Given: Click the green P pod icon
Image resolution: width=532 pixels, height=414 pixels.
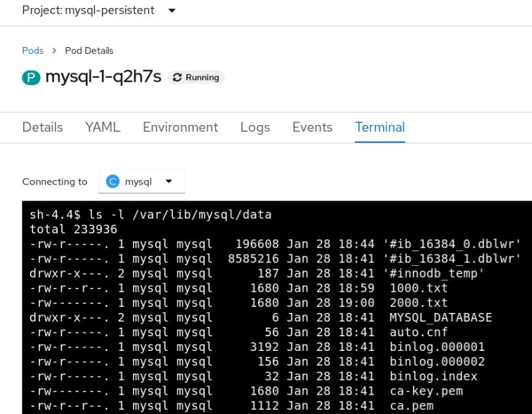Looking at the screenshot, I should point(31,78).
